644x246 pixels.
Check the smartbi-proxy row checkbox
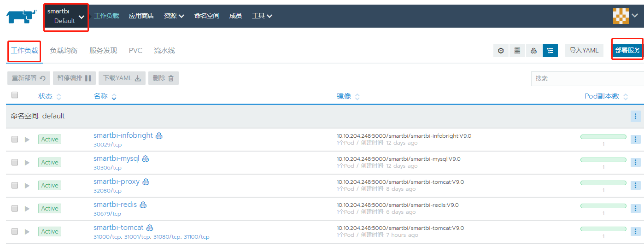tap(15, 185)
